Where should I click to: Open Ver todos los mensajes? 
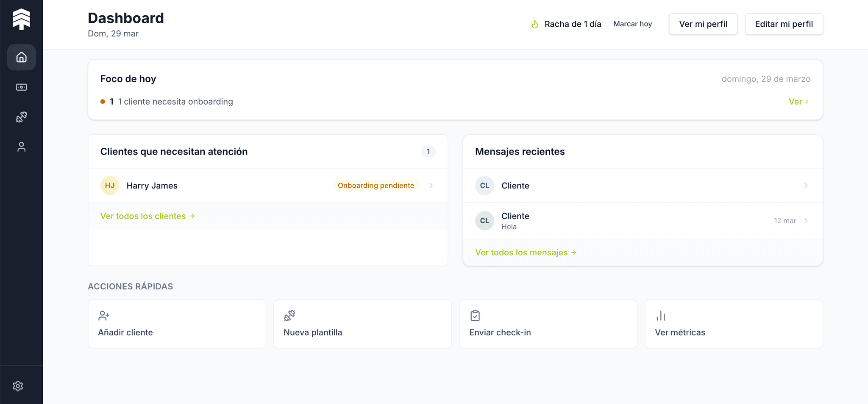[525, 252]
